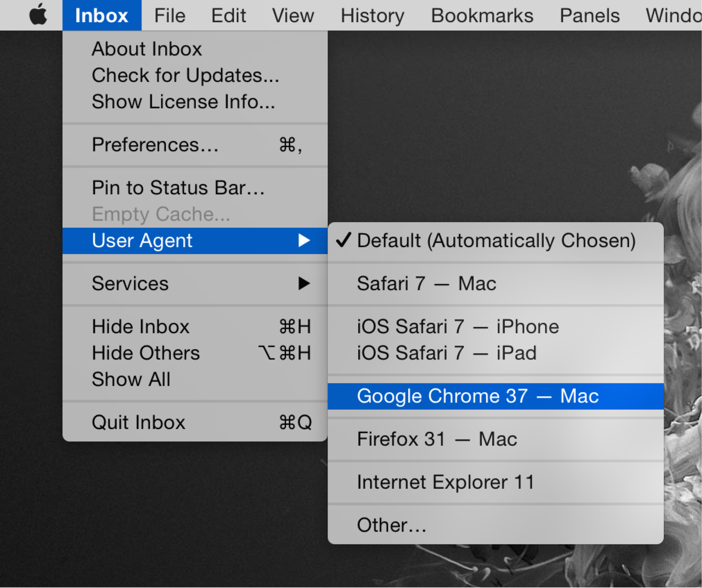Open the File menu
Viewport: 702px width, 588px height.
[x=169, y=16]
